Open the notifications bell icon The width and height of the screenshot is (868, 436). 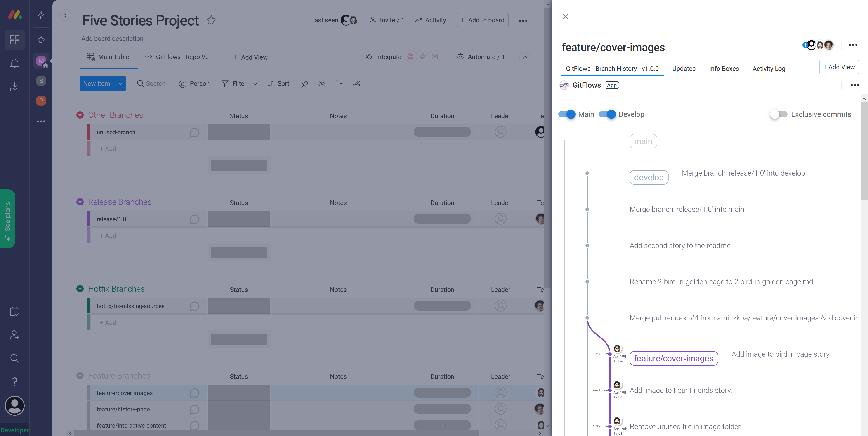click(14, 63)
